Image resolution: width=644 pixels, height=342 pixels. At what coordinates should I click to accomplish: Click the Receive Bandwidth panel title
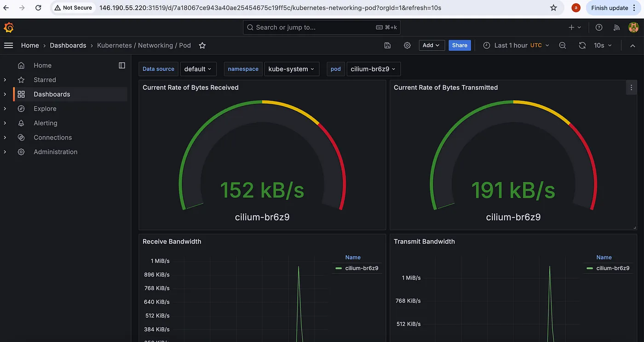coord(172,241)
